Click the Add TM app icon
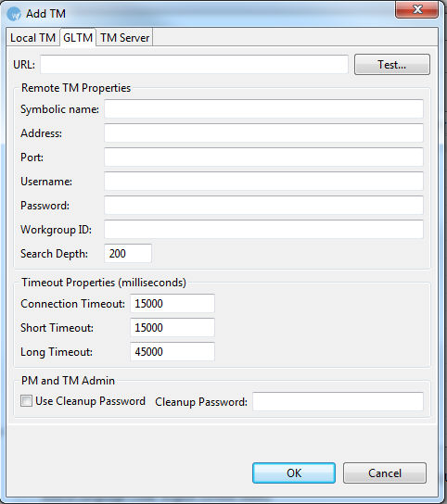The width and height of the screenshot is (447, 504). 14,14
